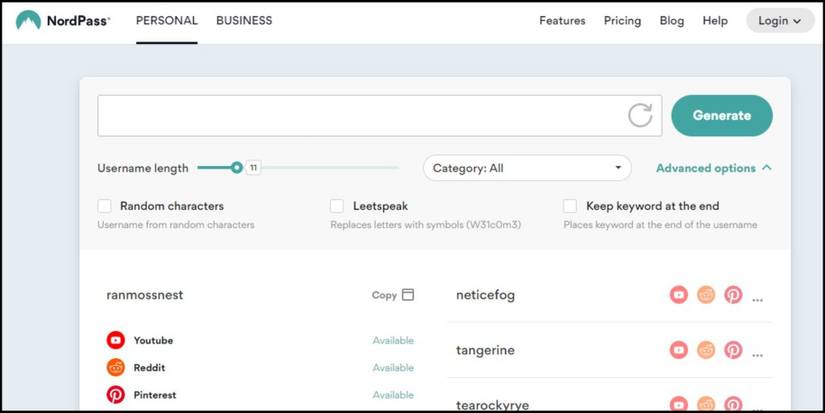Click the YouTube icon beside neticefog
This screenshot has width=825, height=413.
(x=679, y=295)
